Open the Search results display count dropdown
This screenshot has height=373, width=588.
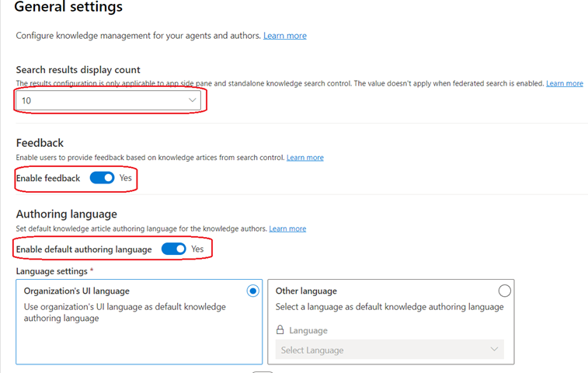[x=109, y=100]
